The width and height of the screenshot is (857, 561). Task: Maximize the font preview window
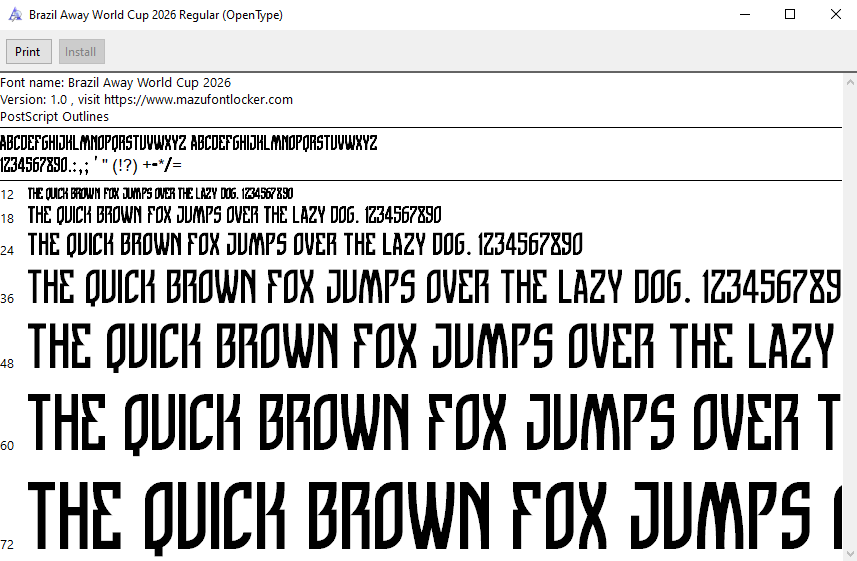[790, 15]
